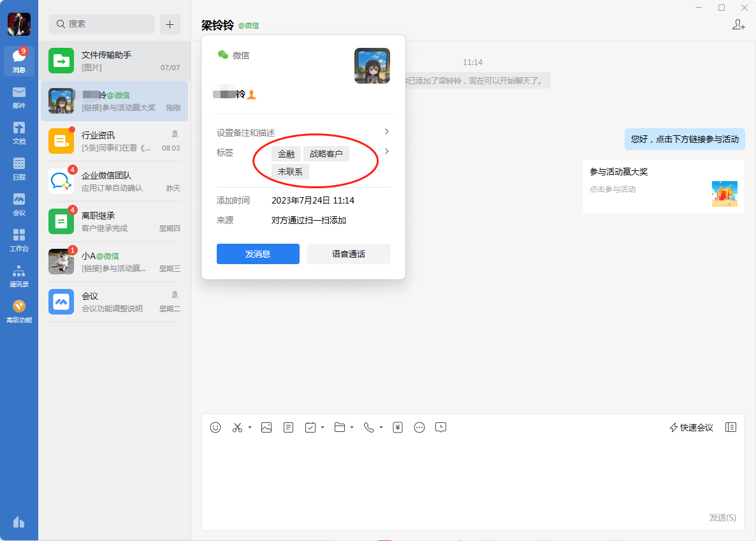Expand the 标签 tags arrow
756x541 pixels.
click(387, 152)
